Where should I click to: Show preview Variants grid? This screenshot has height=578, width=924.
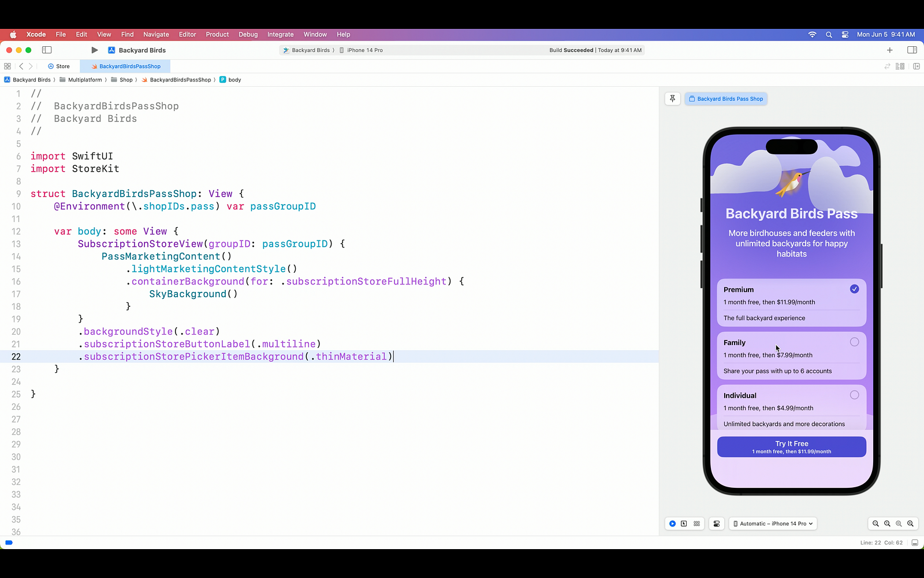[x=697, y=524]
